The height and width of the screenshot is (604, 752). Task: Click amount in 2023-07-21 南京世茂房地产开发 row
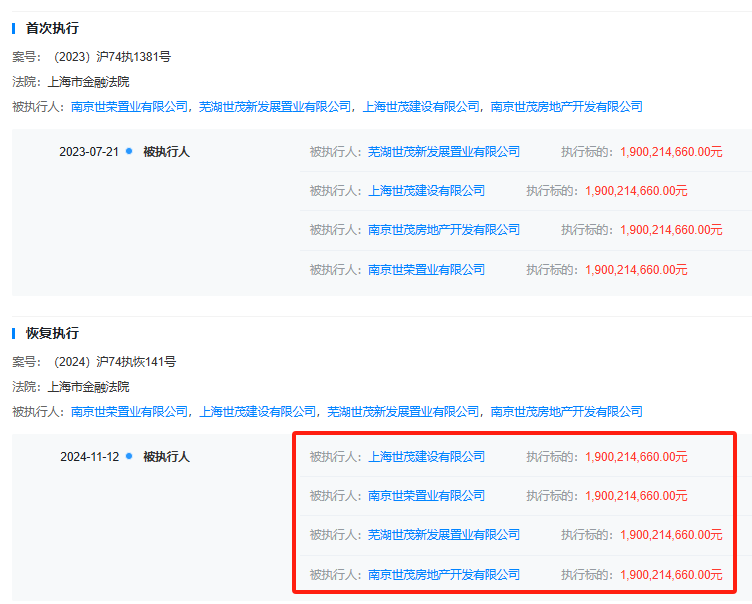click(x=671, y=230)
